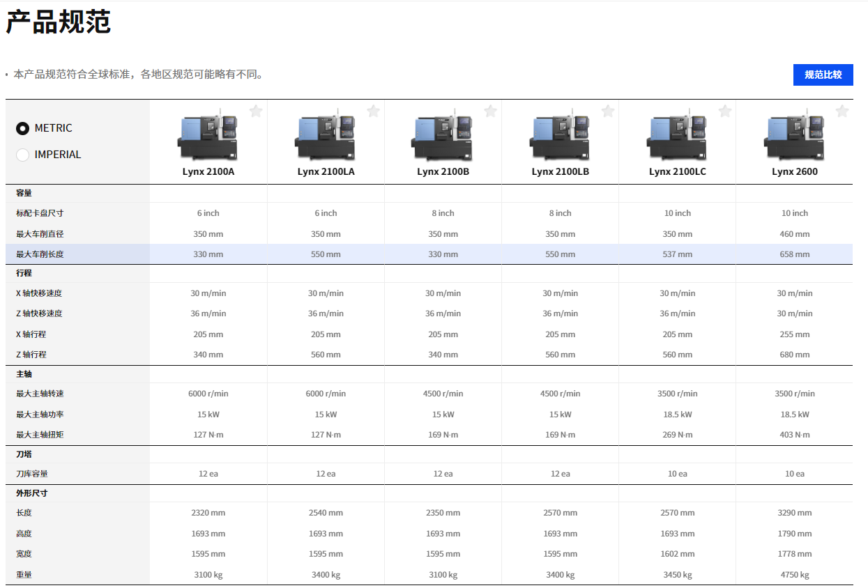This screenshot has width=868, height=588.
Task: Click the 行程 section header
Action: 24,273
